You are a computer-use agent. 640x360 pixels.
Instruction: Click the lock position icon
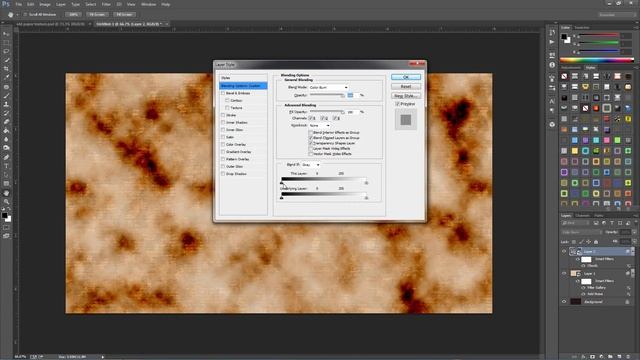[x=588, y=242]
